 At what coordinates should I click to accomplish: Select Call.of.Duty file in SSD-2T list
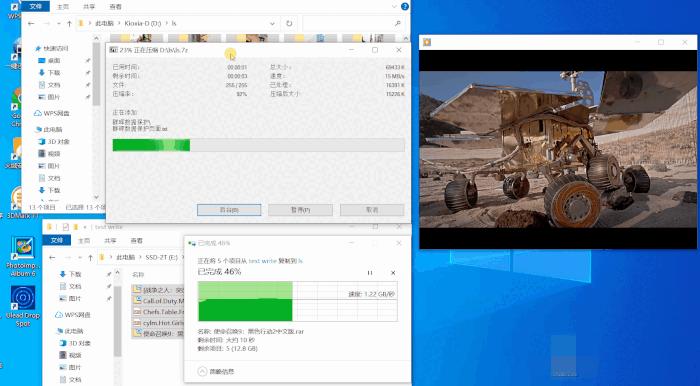pyautogui.click(x=158, y=301)
